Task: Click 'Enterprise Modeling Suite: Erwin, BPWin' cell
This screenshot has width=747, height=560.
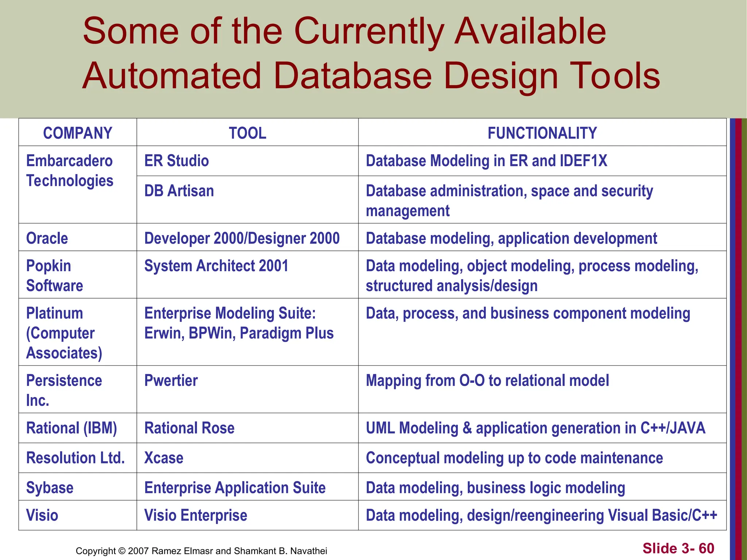Action: coord(248,332)
